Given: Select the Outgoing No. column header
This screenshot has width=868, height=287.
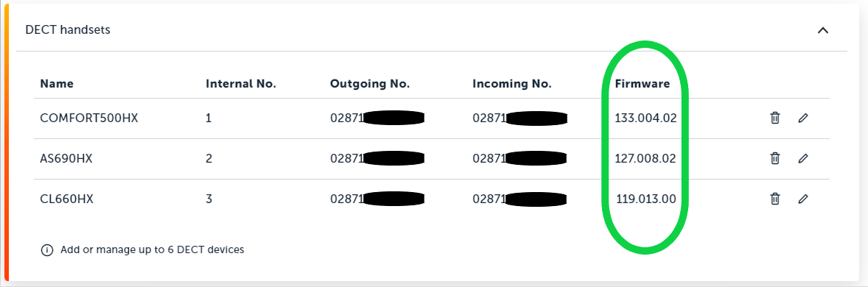Looking at the screenshot, I should pyautogui.click(x=370, y=84).
